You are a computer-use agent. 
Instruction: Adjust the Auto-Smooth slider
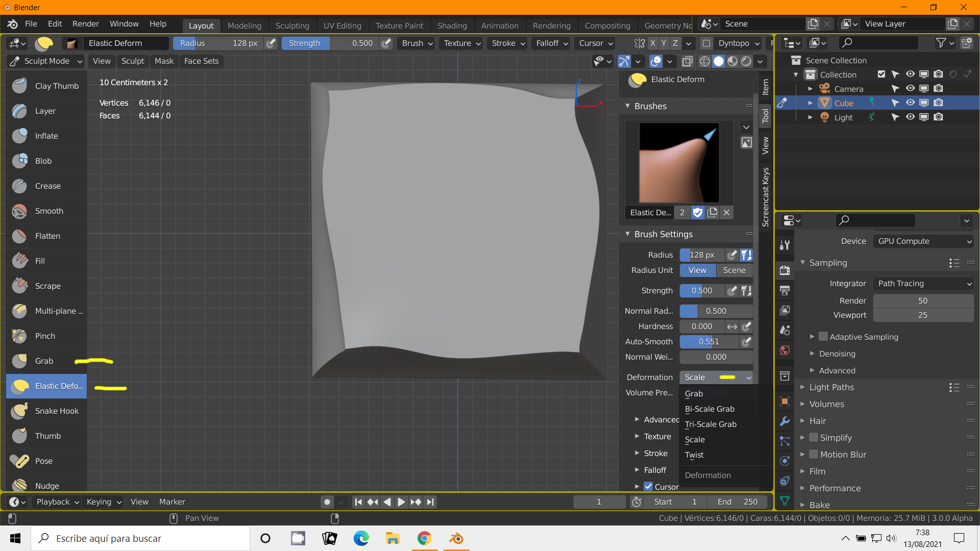(709, 342)
